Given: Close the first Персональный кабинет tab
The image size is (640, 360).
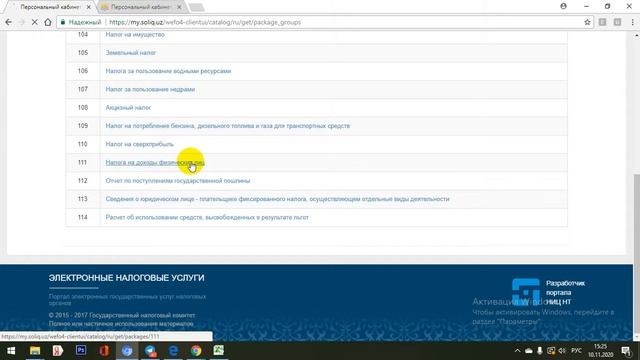Looking at the screenshot, I should pos(89,7).
